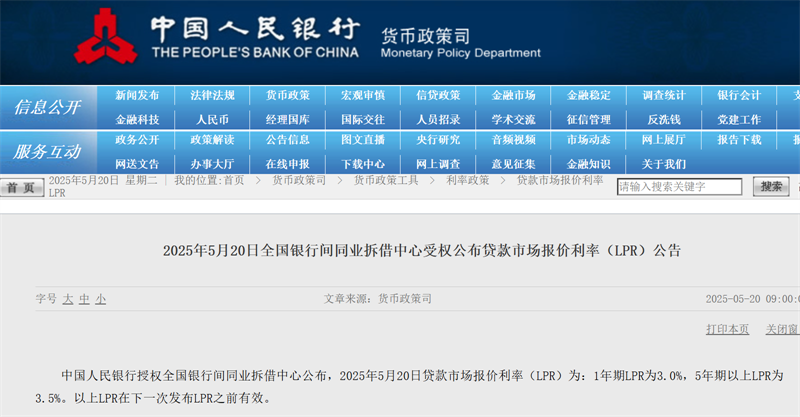
Task: Click the 首页 home button
Action: tap(21, 187)
